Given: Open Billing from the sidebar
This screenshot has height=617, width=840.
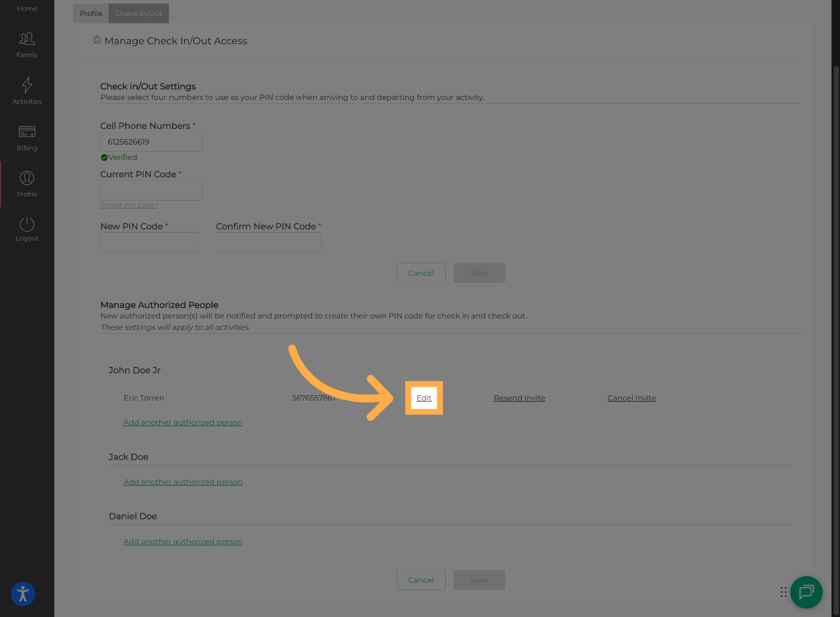Looking at the screenshot, I should [x=27, y=137].
